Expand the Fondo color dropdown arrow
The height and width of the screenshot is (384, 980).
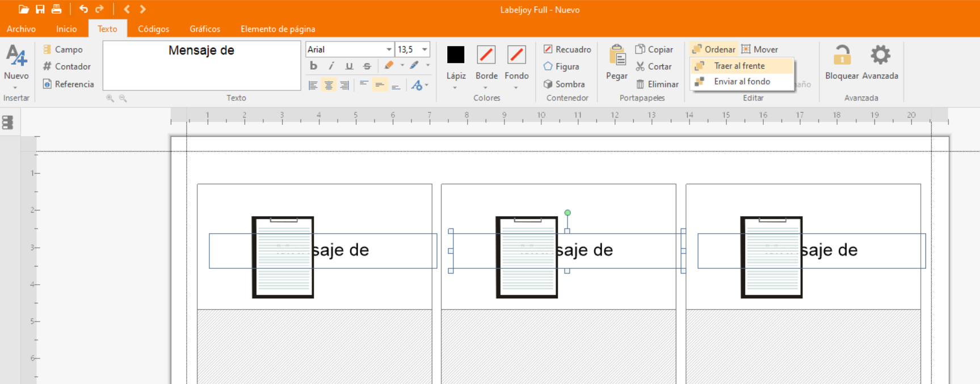[x=516, y=88]
